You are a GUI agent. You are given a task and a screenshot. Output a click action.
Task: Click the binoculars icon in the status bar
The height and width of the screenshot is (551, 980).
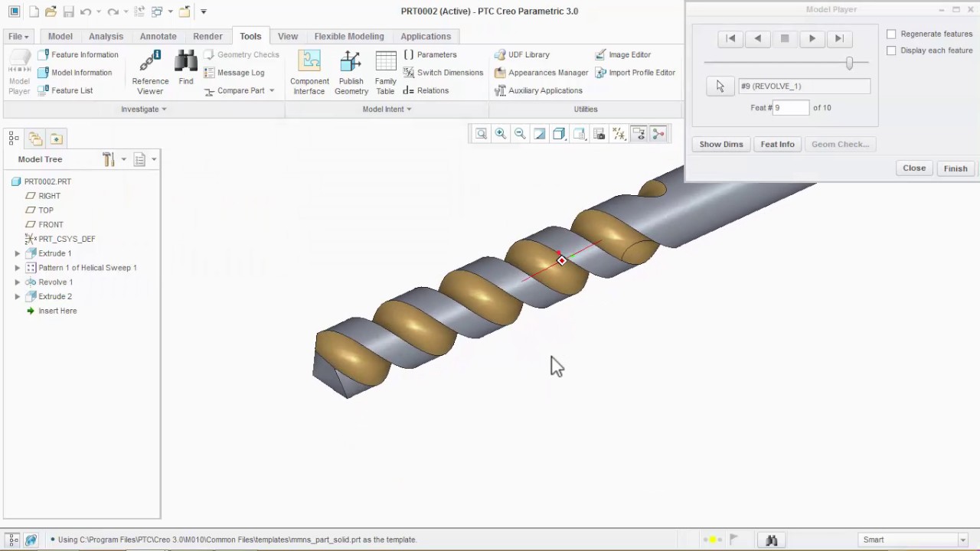pos(772,540)
